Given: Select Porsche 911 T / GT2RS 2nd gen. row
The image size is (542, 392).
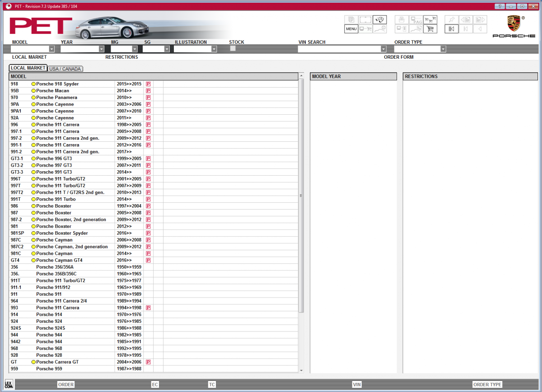Looking at the screenshot, I should [x=154, y=192].
